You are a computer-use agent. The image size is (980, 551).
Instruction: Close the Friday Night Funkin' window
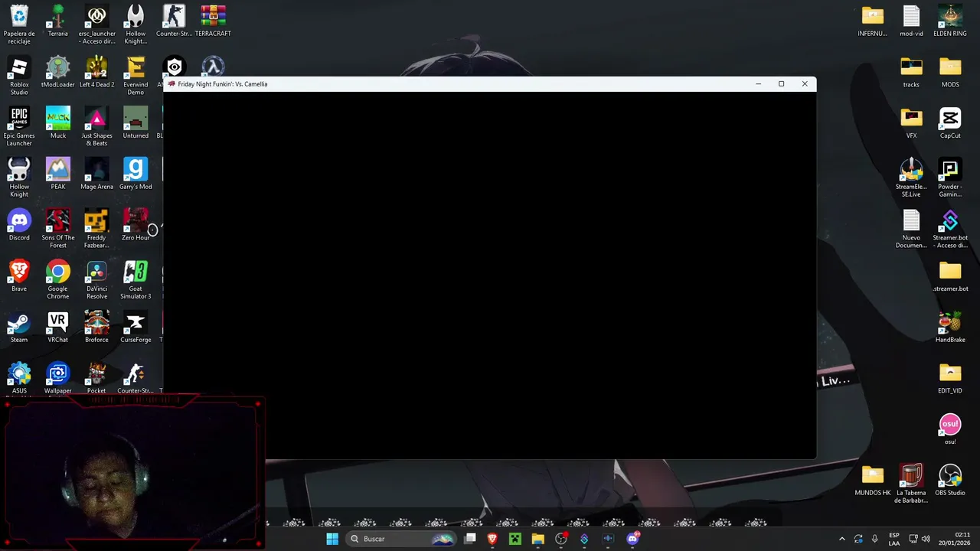805,83
